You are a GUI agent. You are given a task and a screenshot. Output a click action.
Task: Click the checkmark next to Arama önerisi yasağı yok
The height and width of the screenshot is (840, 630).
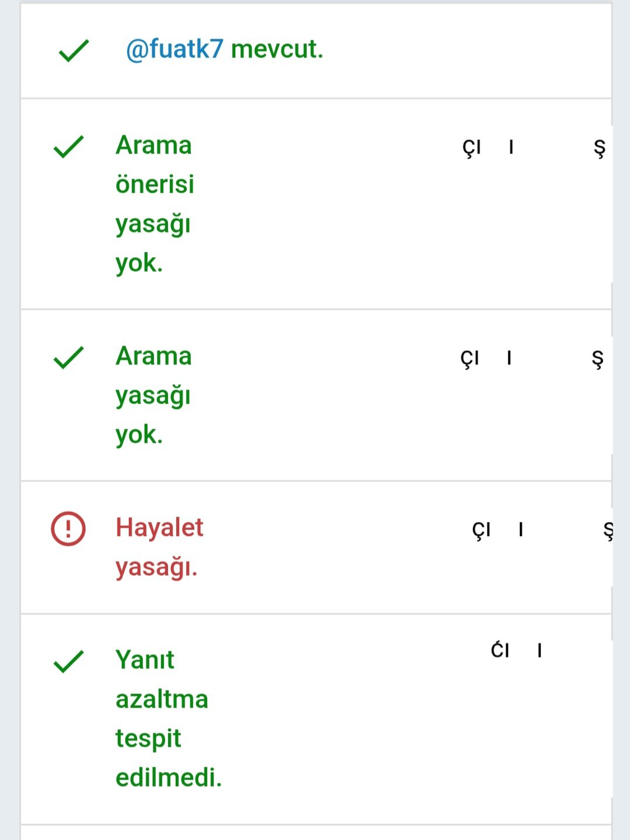pyautogui.click(x=69, y=147)
